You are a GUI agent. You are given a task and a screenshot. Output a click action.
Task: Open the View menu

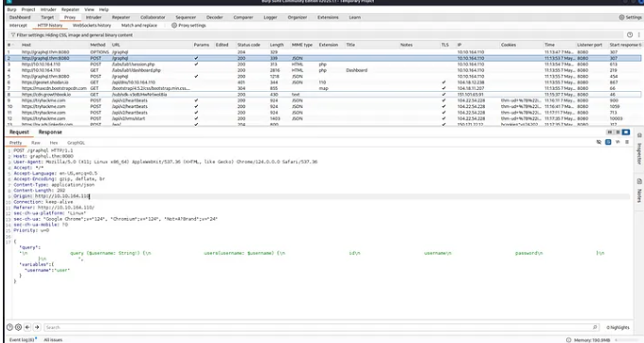click(89, 9)
